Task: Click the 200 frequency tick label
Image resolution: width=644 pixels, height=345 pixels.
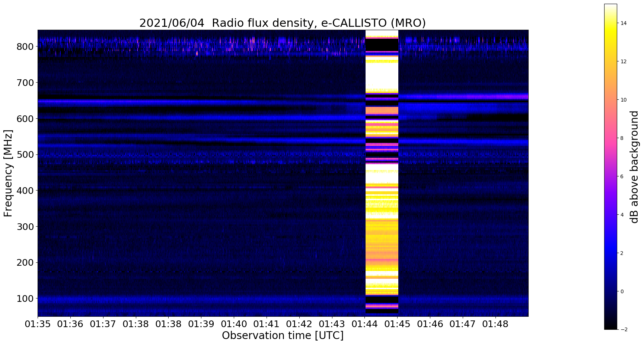Action: point(25,262)
